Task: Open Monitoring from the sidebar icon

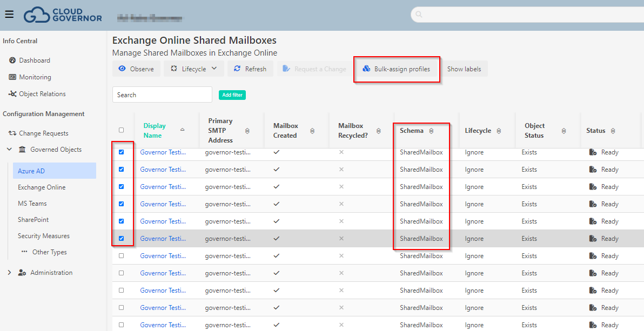Action: coord(12,77)
